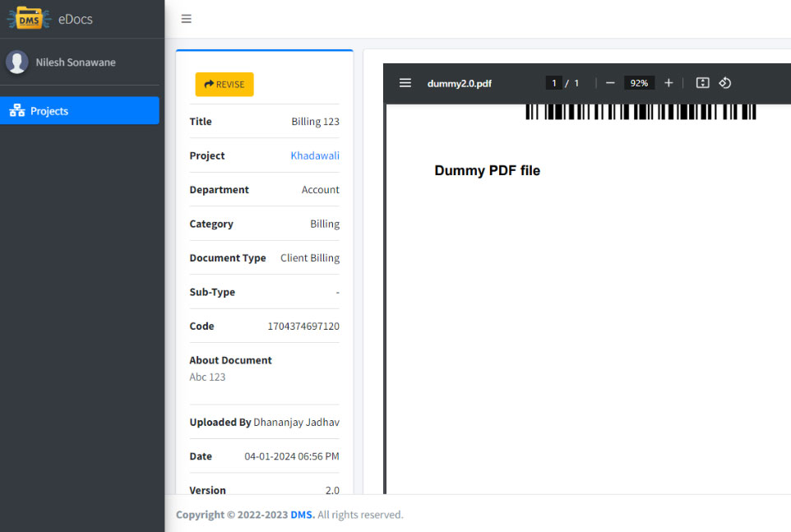
Task: Select the Billing category value
Action: click(325, 224)
